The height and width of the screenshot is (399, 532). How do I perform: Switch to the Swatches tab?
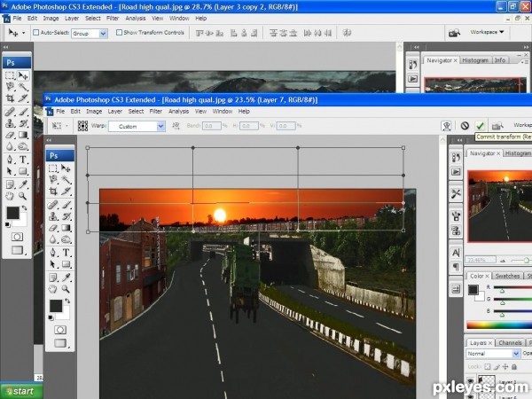507,276
